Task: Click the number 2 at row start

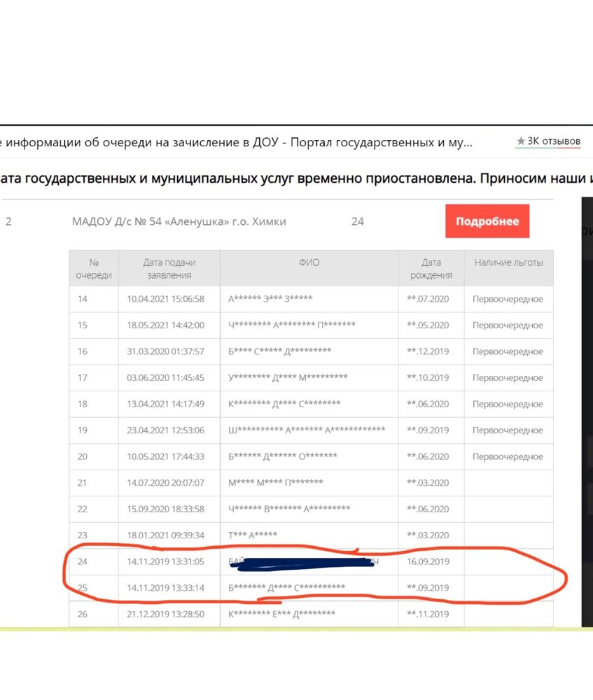Action: (10, 220)
